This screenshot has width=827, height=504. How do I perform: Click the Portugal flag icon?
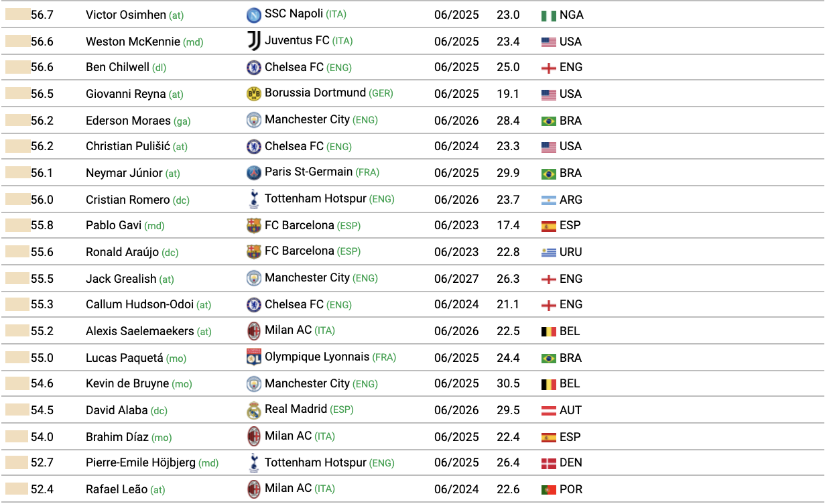(x=549, y=490)
